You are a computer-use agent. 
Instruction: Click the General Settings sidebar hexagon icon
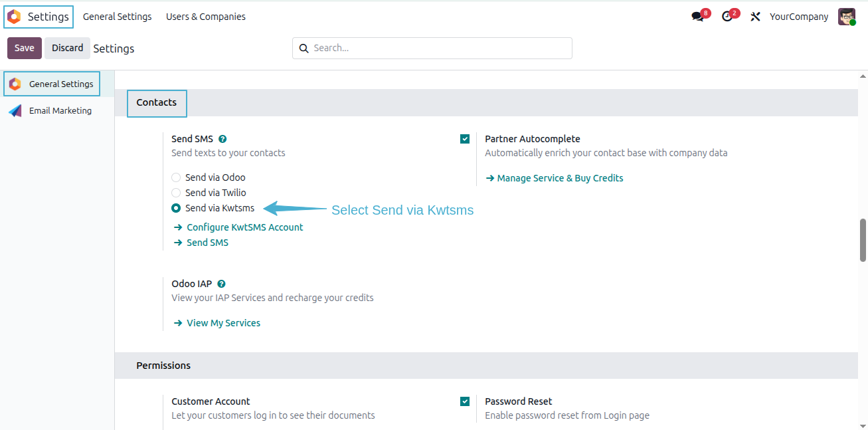point(15,84)
